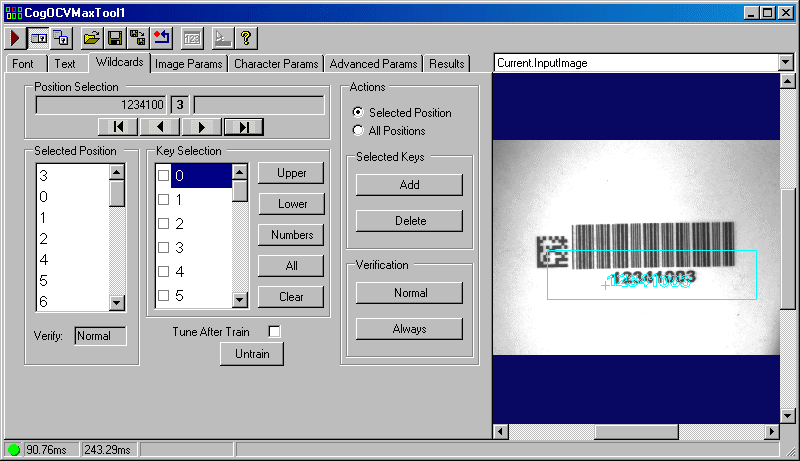The image size is (800, 461).
Task: Open the Advanced Params tab
Action: coord(373,64)
